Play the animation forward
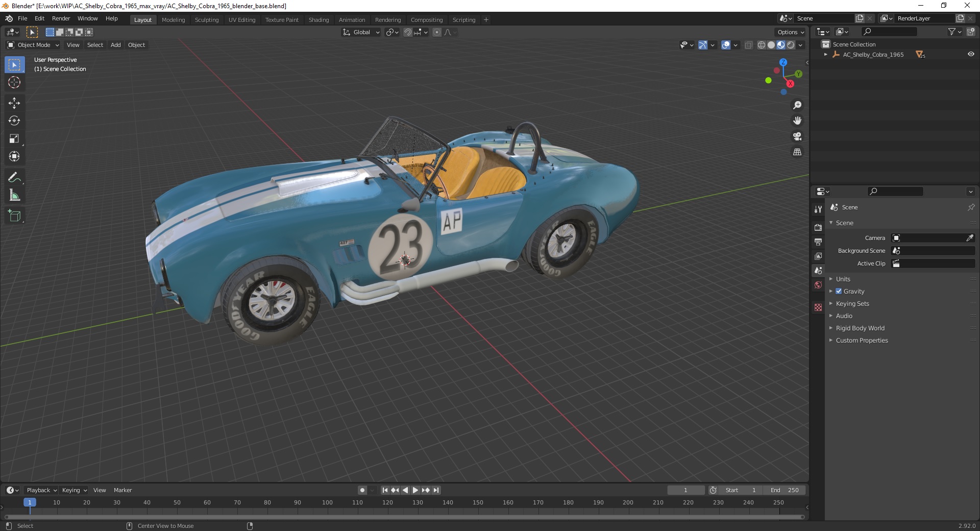Image resolution: width=980 pixels, height=531 pixels. coord(415,490)
